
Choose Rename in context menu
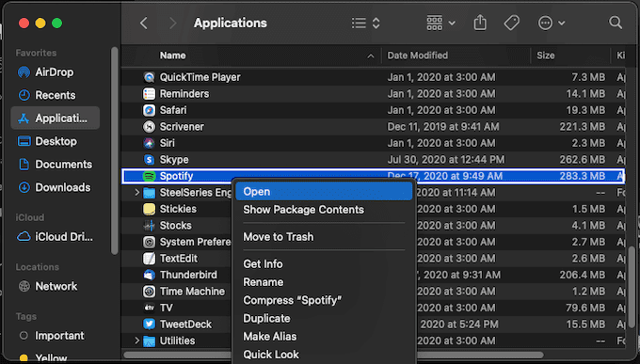pyautogui.click(x=324, y=282)
